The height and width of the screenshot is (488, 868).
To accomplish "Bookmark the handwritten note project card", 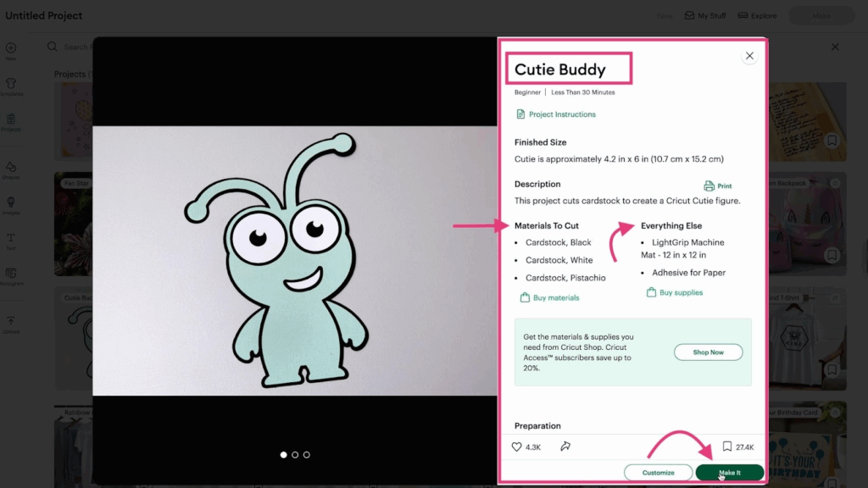I will point(832,141).
